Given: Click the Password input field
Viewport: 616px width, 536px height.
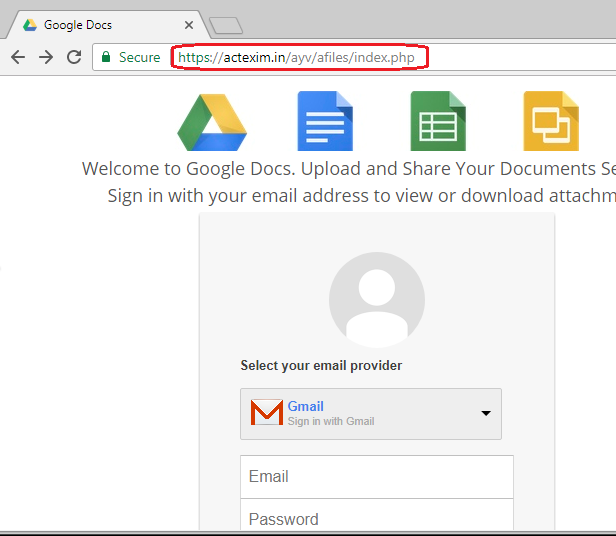Looking at the screenshot, I should click(x=377, y=516).
